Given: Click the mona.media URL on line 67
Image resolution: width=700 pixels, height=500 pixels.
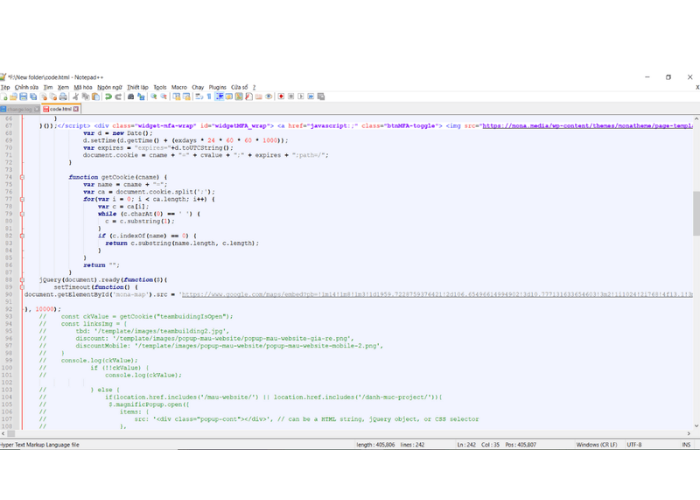Looking at the screenshot, I should tap(588, 126).
